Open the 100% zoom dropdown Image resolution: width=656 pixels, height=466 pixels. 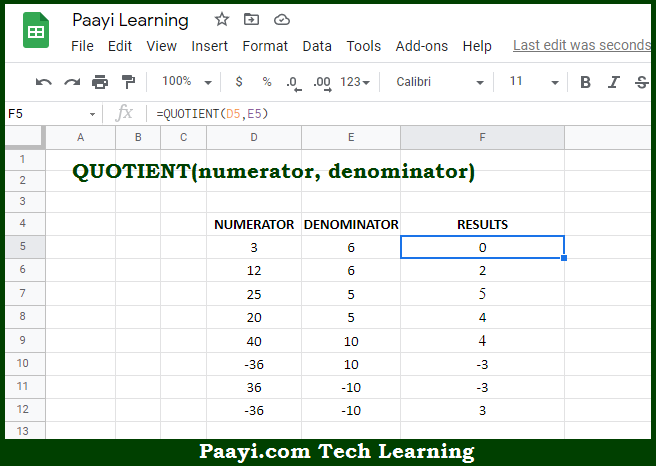click(x=187, y=82)
